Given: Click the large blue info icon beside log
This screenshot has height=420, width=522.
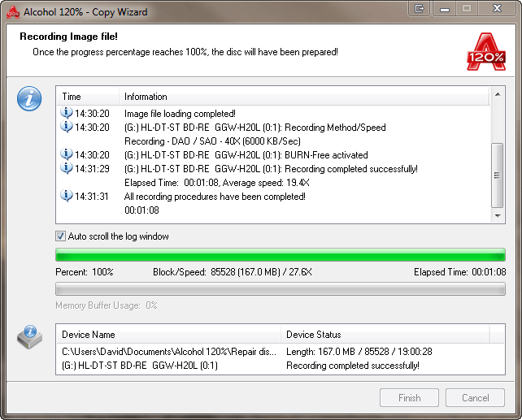Looking at the screenshot, I should 29,98.
